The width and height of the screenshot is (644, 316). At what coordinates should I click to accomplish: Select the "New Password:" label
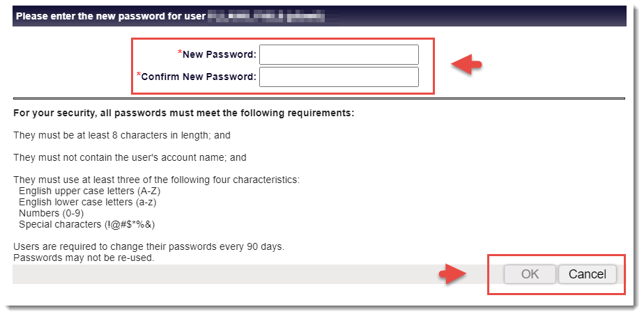click(x=220, y=54)
